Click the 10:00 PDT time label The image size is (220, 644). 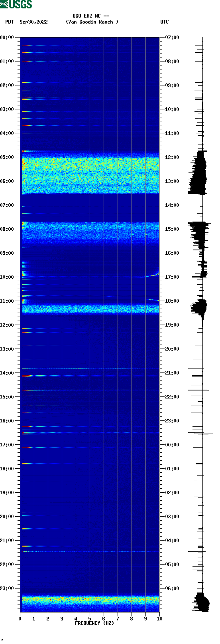[x=7, y=277]
